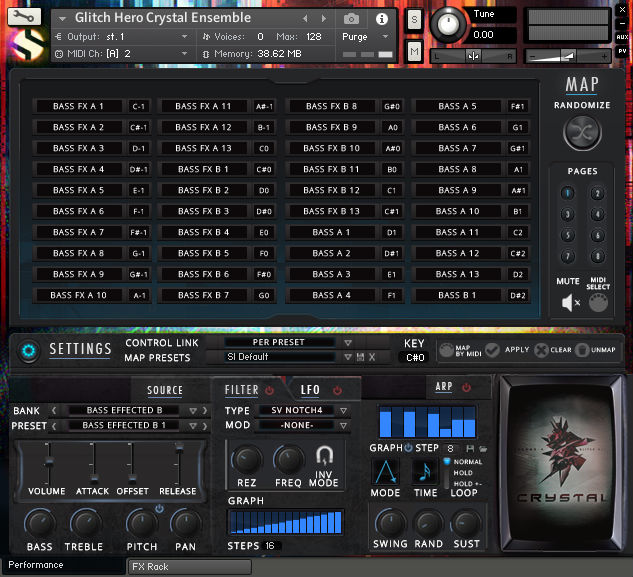This screenshot has width=633, height=577.
Task: Click the Mute speaker icon
Action: tap(570, 303)
